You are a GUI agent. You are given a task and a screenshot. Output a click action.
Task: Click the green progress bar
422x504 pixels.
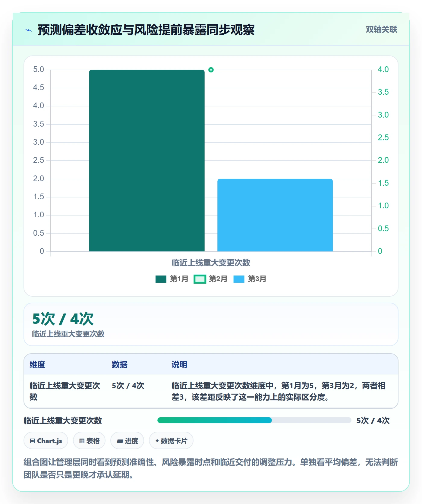(x=215, y=420)
